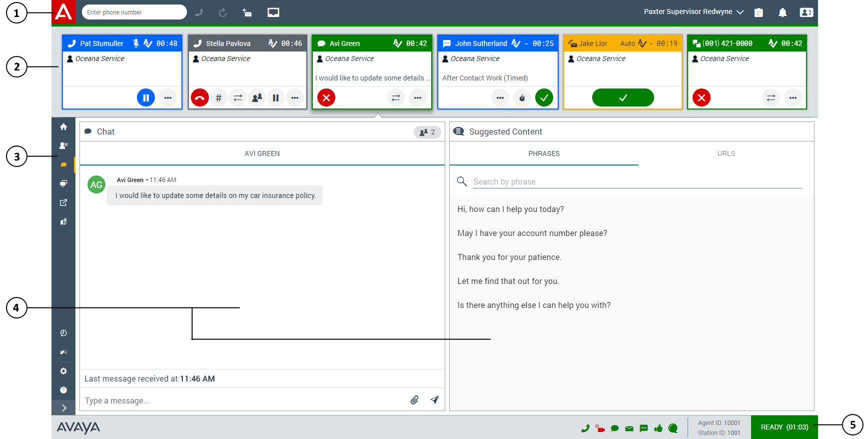Click the redial icon in top bar
Viewport: 868px width, 439px height.
point(223,12)
